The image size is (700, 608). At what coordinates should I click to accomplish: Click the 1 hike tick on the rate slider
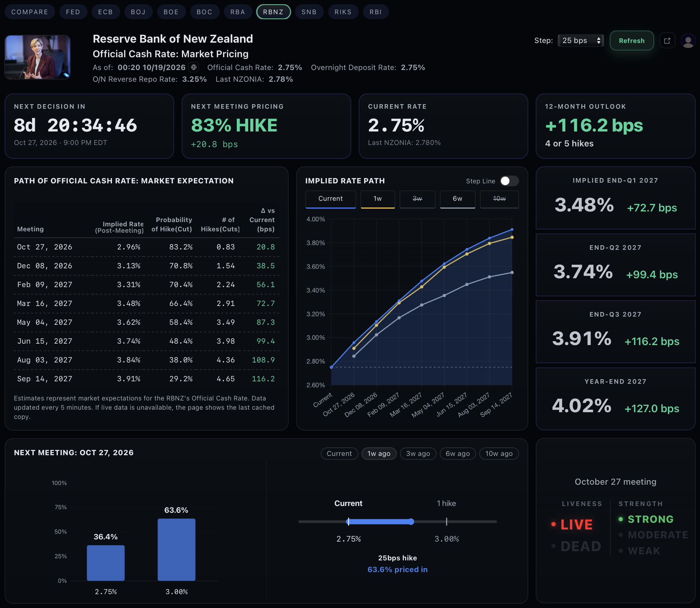click(447, 522)
